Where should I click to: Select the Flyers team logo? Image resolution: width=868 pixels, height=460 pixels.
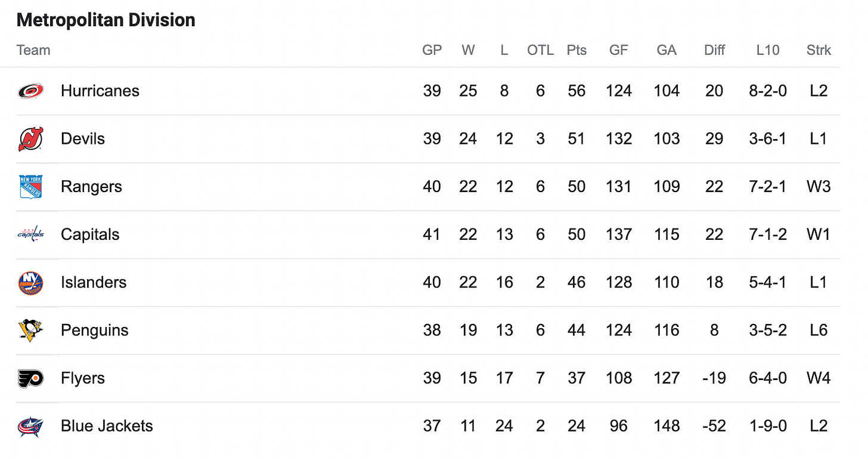pyautogui.click(x=30, y=378)
